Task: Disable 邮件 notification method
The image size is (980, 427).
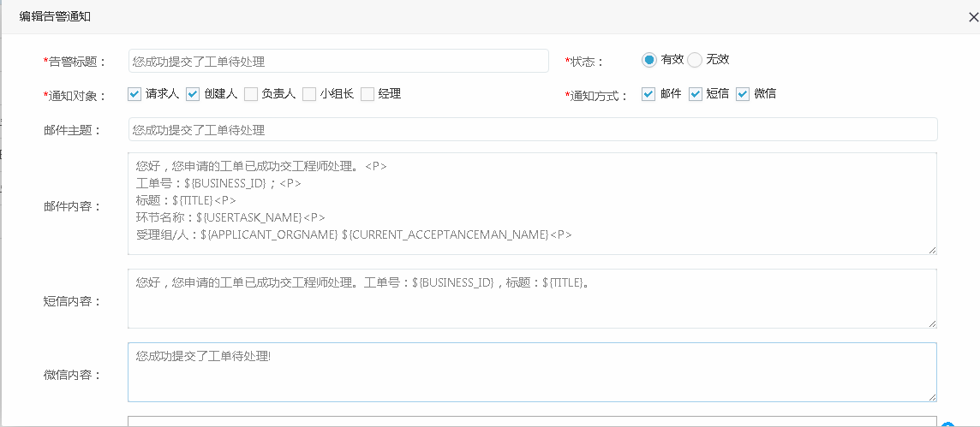Action: (x=649, y=94)
